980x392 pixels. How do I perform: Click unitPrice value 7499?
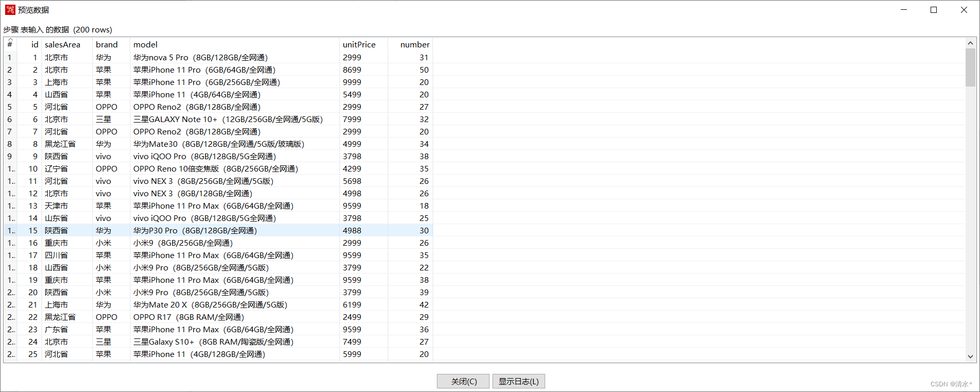(x=352, y=342)
